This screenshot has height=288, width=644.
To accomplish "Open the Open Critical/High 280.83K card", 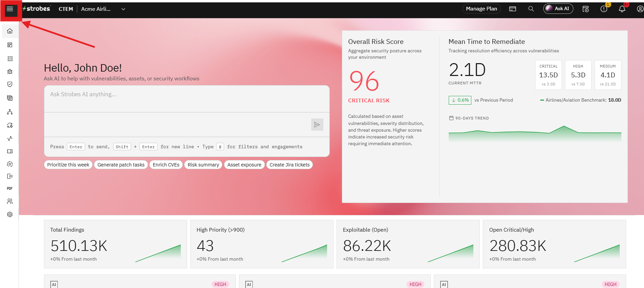I will pos(554,244).
